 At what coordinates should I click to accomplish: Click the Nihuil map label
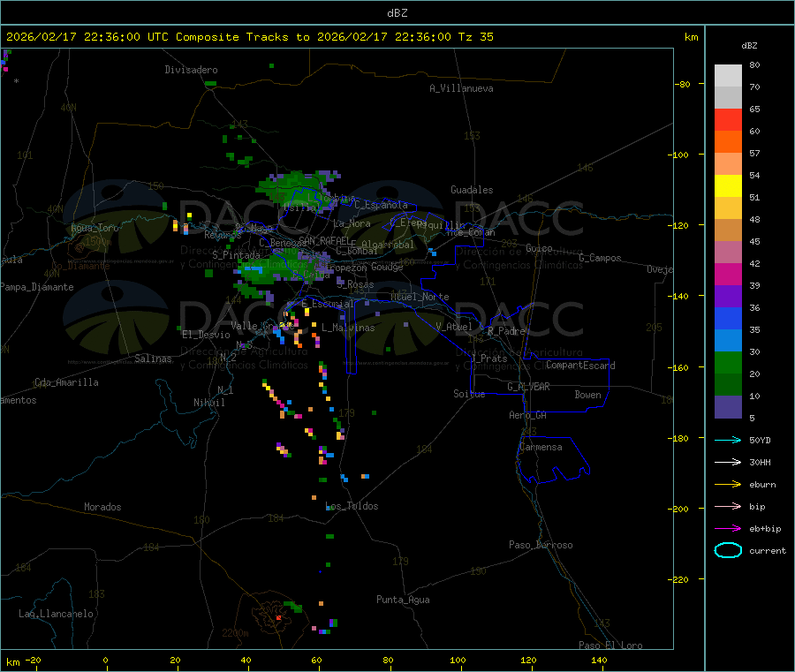pyautogui.click(x=208, y=403)
